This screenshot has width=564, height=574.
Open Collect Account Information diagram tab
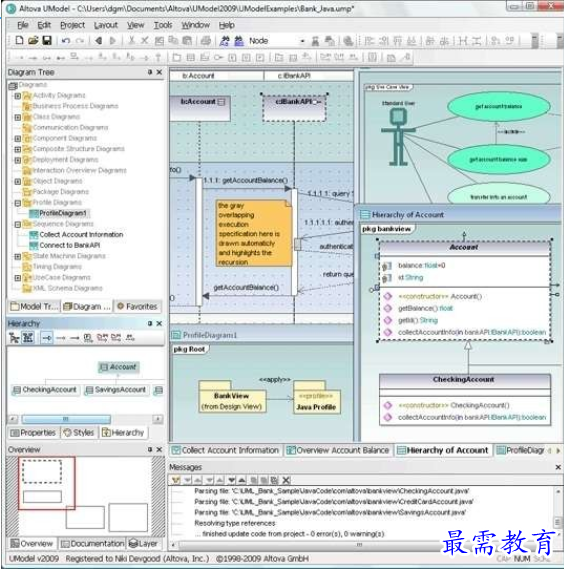[x=225, y=450]
